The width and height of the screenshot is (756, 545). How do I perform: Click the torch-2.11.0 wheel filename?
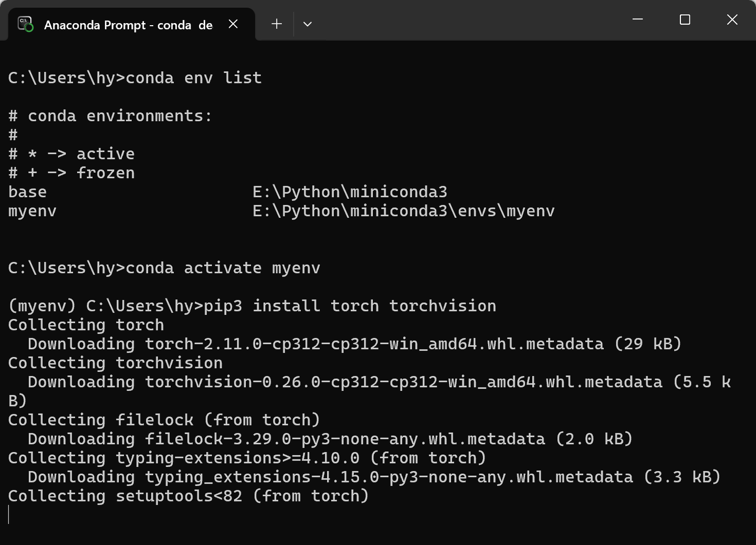(x=374, y=344)
